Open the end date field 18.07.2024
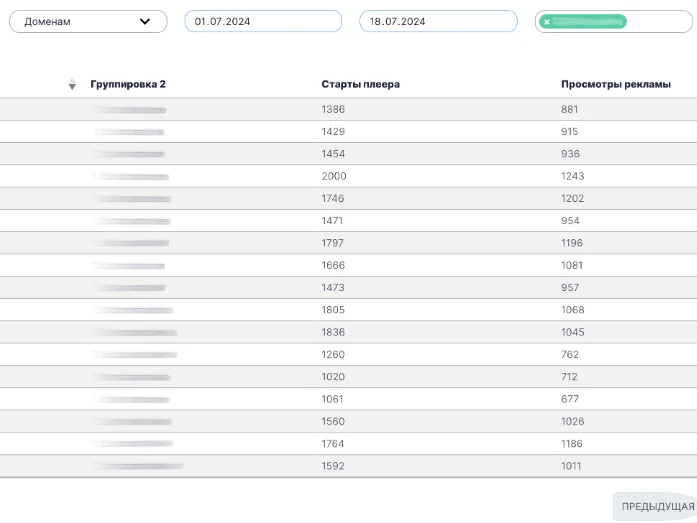 coord(437,21)
